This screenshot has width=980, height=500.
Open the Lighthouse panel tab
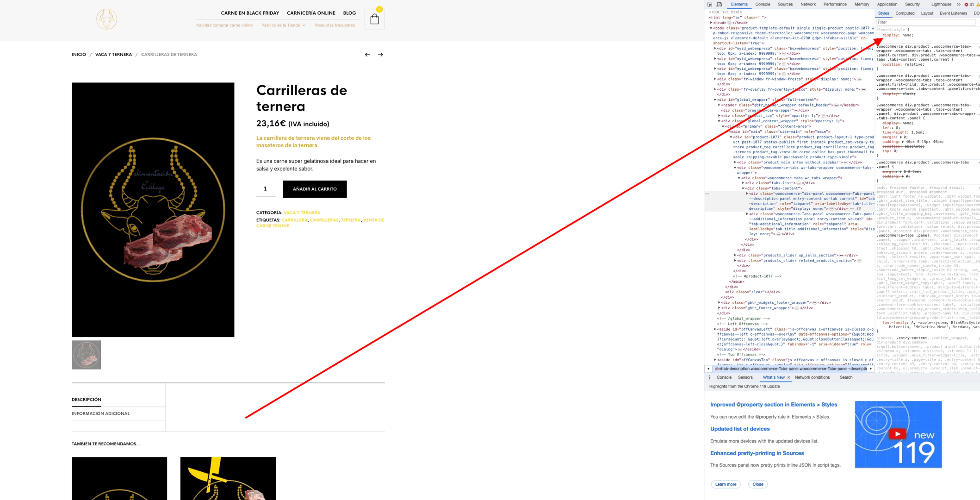pos(941,4)
